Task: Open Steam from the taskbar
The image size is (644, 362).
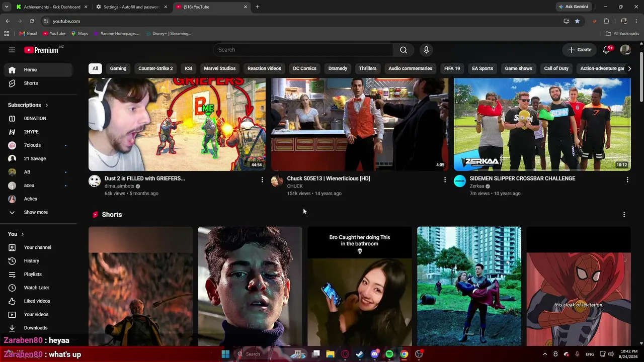Action: (x=360, y=354)
